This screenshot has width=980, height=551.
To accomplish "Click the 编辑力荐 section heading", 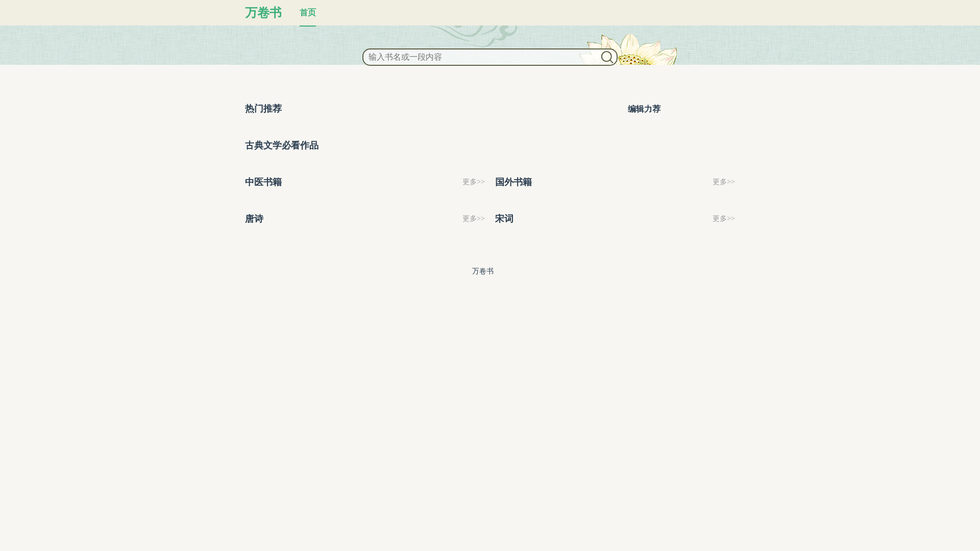I will coord(644,109).
